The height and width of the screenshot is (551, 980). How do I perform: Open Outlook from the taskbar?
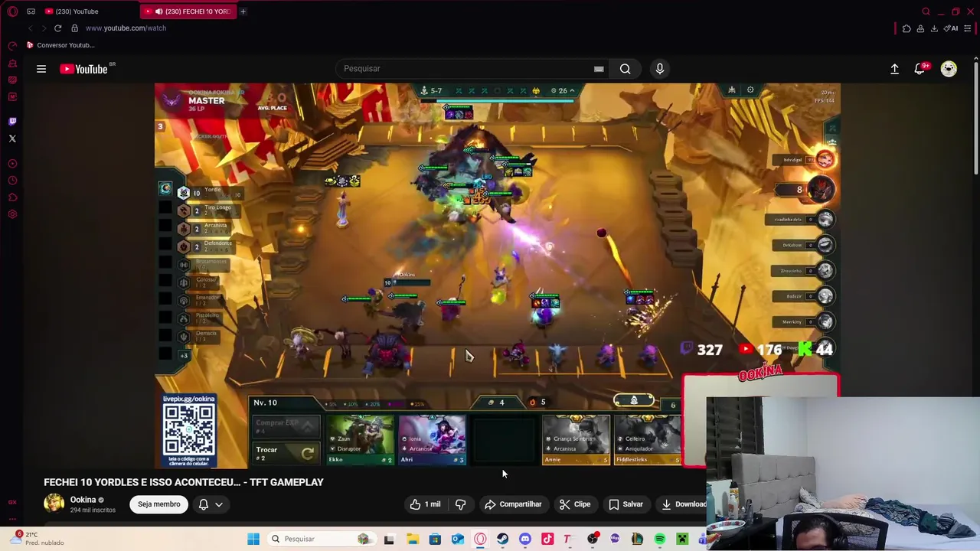click(x=457, y=539)
